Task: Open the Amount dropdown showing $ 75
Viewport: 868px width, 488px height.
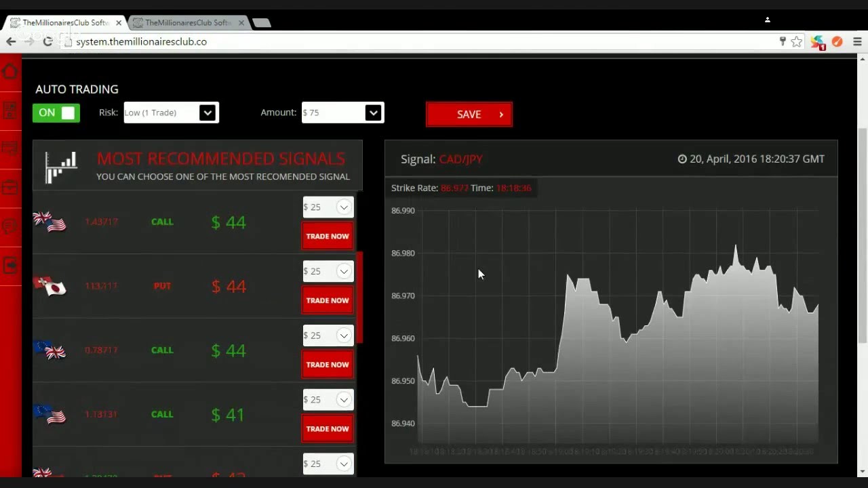Action: (342, 113)
